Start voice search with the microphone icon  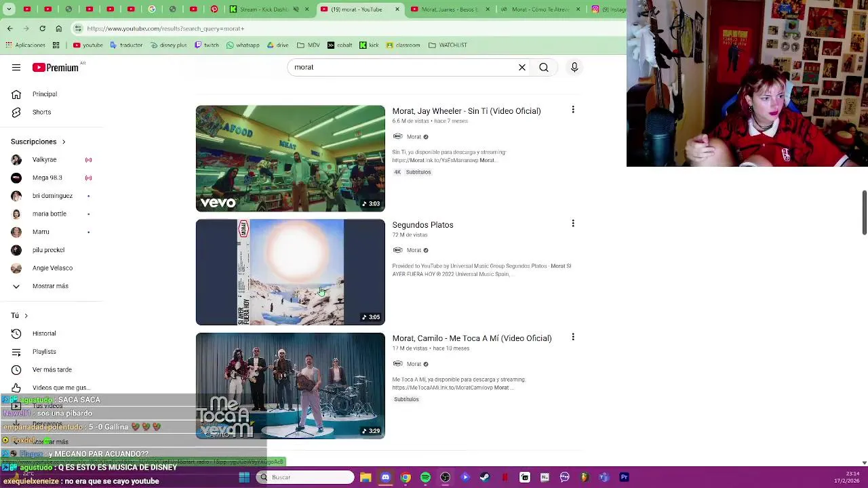[574, 67]
